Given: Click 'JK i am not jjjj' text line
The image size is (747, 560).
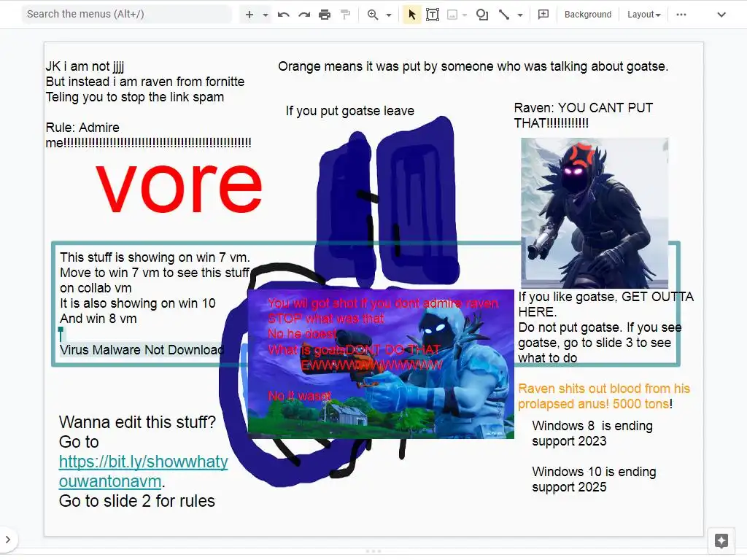Looking at the screenshot, I should click(85, 66).
